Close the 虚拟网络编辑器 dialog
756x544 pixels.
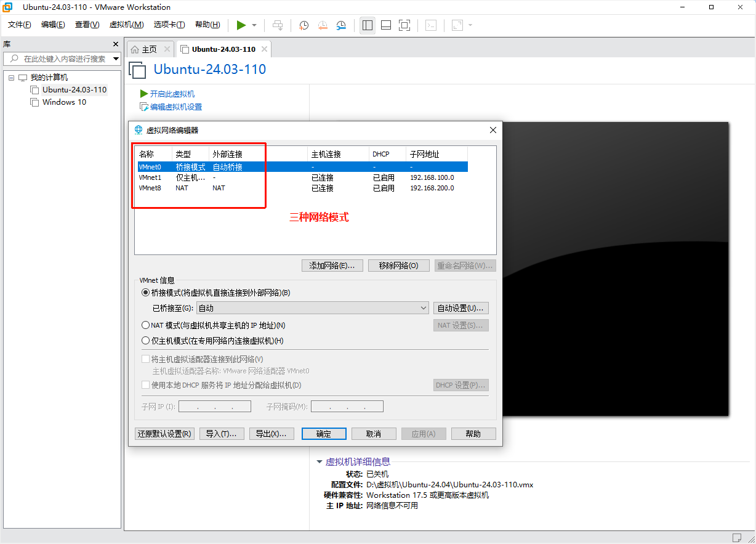coord(493,130)
